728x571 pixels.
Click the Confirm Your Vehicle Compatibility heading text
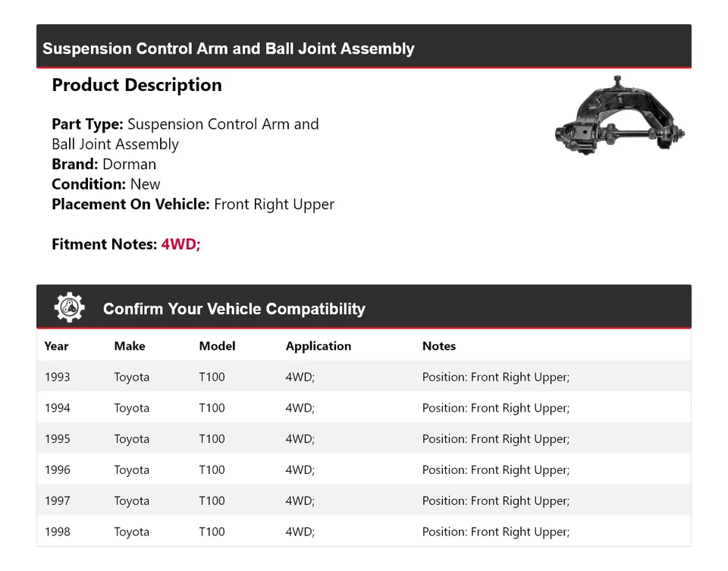click(x=234, y=309)
